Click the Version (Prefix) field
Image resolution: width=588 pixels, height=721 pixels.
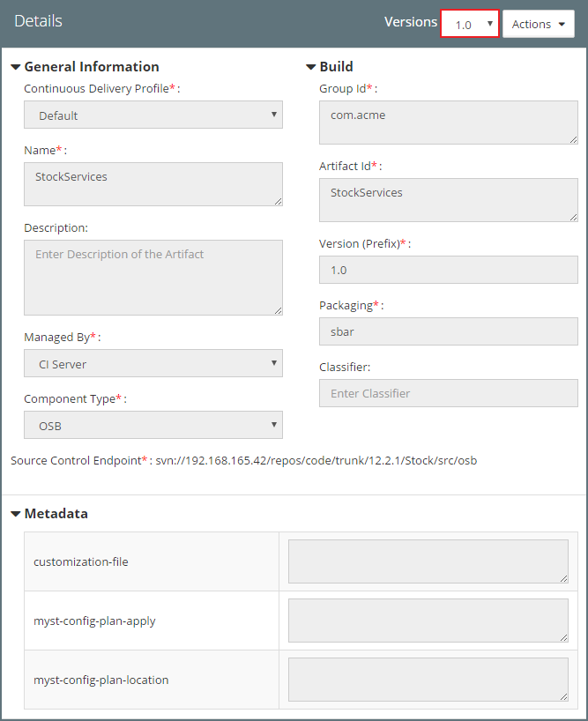[x=448, y=270]
